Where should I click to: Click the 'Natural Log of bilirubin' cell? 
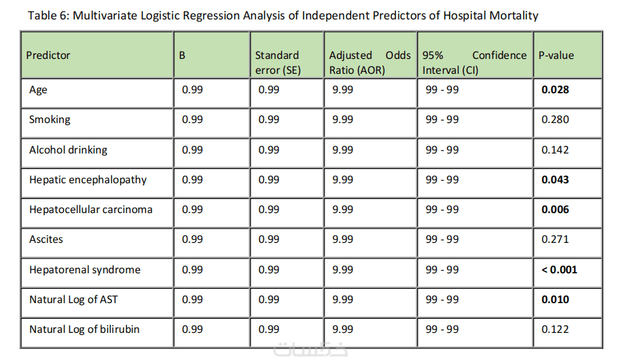84,329
